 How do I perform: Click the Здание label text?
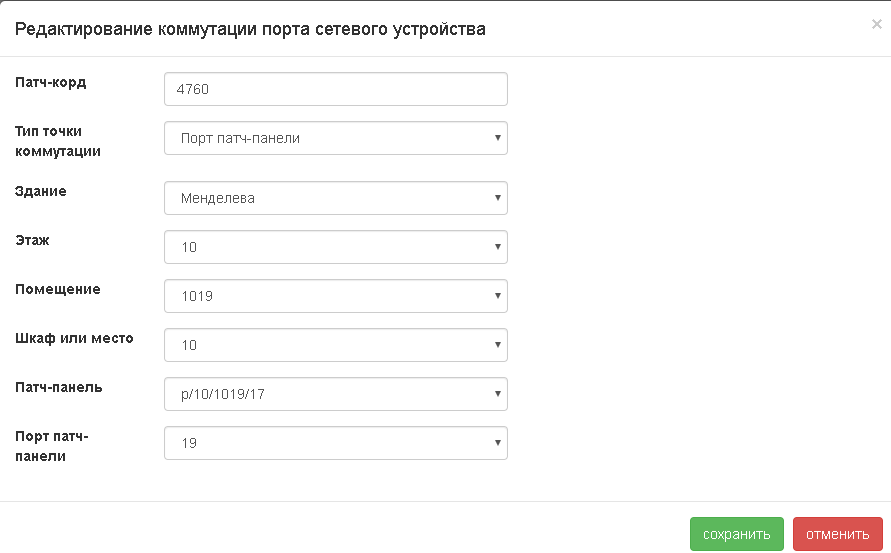pos(41,190)
